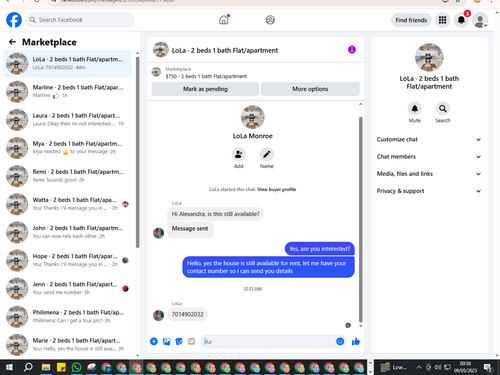This screenshot has width=500, height=375.
Task: Show hidden system tray icons chevron
Action: click(419, 367)
